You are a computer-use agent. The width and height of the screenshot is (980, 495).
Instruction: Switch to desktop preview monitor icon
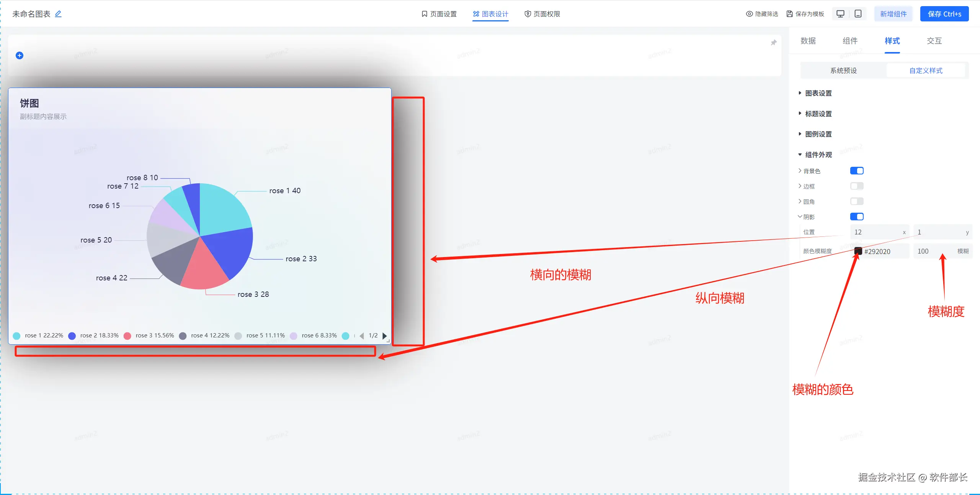tap(840, 14)
